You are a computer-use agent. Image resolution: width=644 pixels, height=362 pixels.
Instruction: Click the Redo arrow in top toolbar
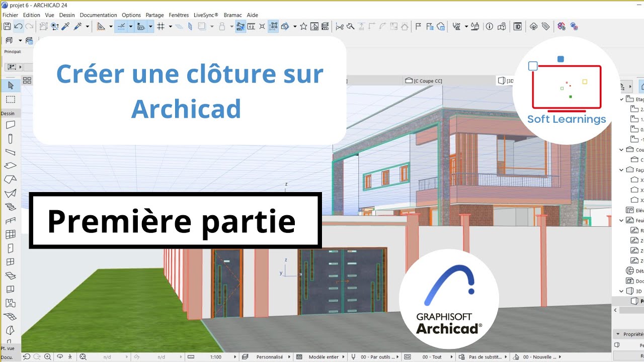tap(29, 26)
